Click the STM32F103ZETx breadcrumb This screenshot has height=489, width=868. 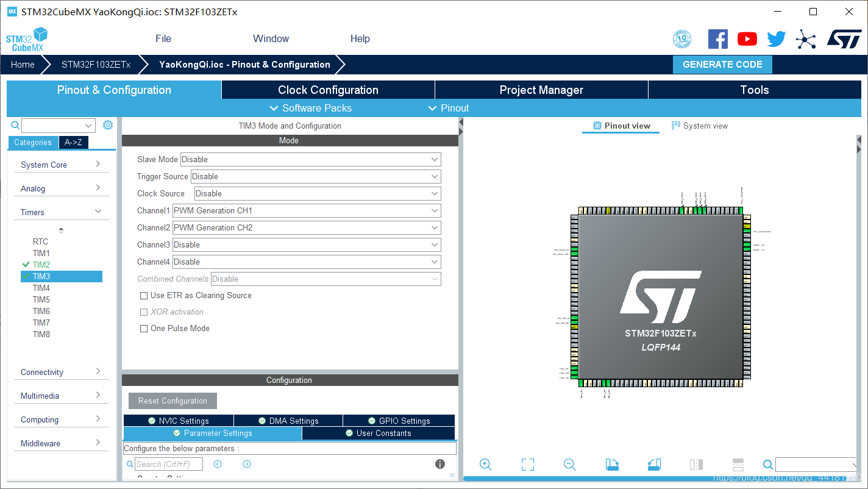(x=96, y=65)
